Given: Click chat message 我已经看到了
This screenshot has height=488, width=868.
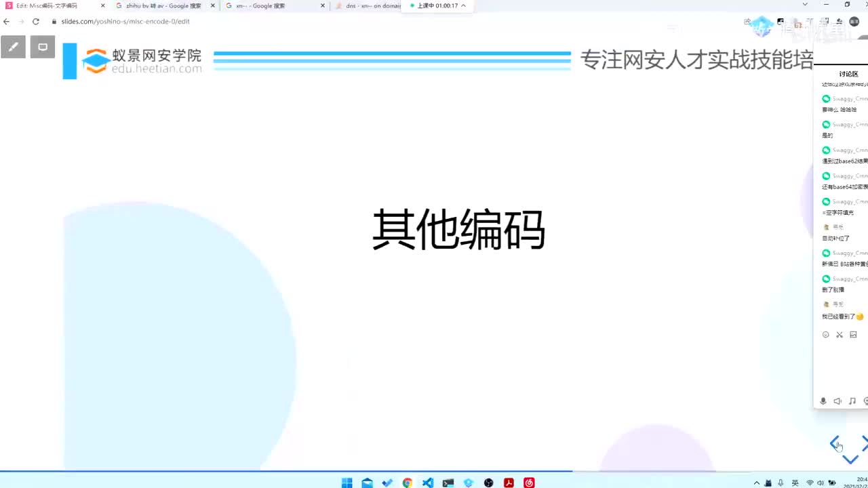Looking at the screenshot, I should (x=842, y=317).
